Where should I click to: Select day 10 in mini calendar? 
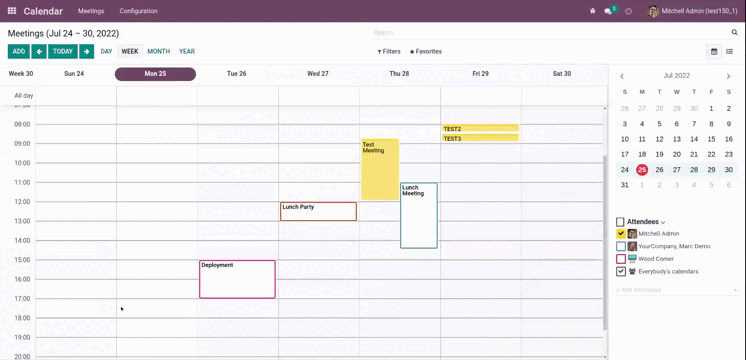tap(625, 139)
